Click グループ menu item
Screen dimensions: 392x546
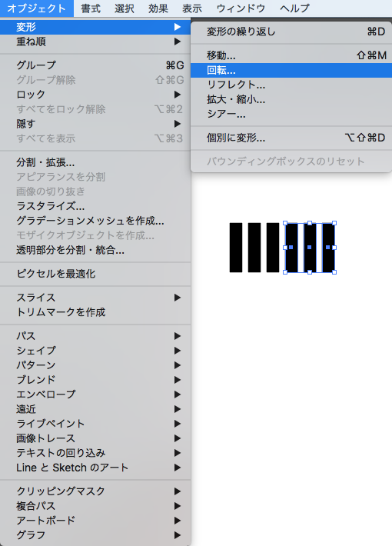click(x=95, y=65)
